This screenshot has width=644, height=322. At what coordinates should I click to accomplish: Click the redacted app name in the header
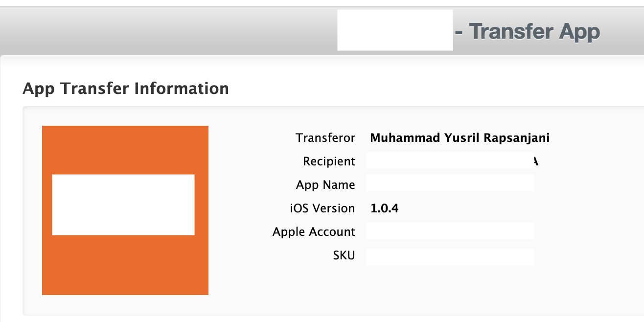[x=394, y=30]
